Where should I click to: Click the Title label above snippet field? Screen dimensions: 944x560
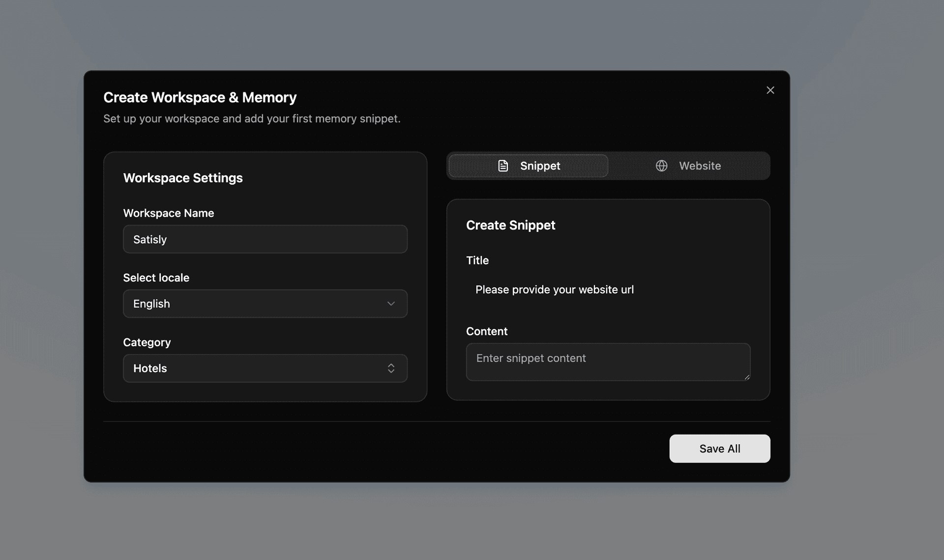pyautogui.click(x=477, y=260)
